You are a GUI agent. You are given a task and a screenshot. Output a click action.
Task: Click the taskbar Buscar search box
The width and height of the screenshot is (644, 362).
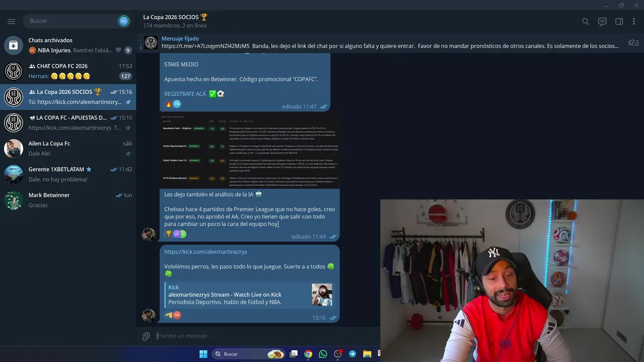249,354
